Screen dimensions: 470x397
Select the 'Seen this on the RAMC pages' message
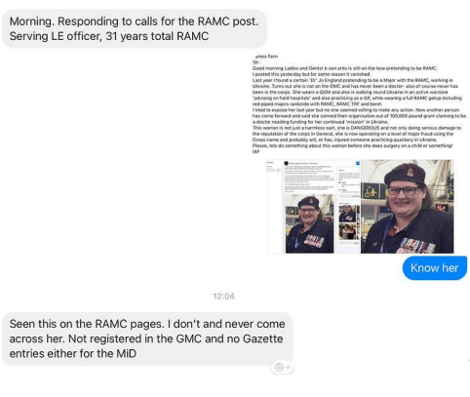point(147,339)
